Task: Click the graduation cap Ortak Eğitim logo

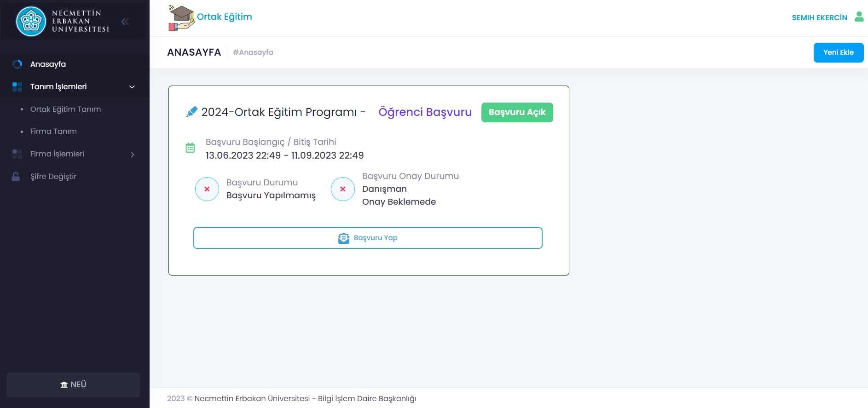Action: pyautogui.click(x=181, y=18)
